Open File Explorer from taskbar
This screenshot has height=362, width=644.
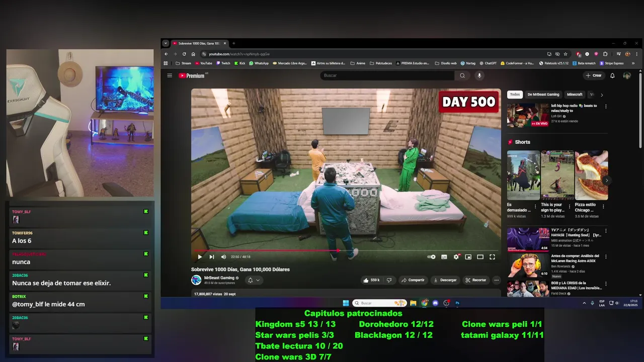coord(413,303)
